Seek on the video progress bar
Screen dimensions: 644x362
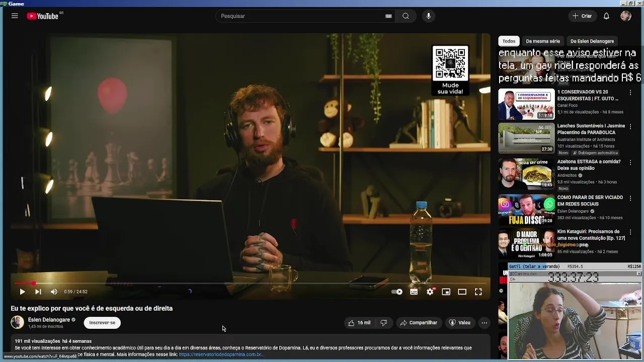[x=251, y=284]
